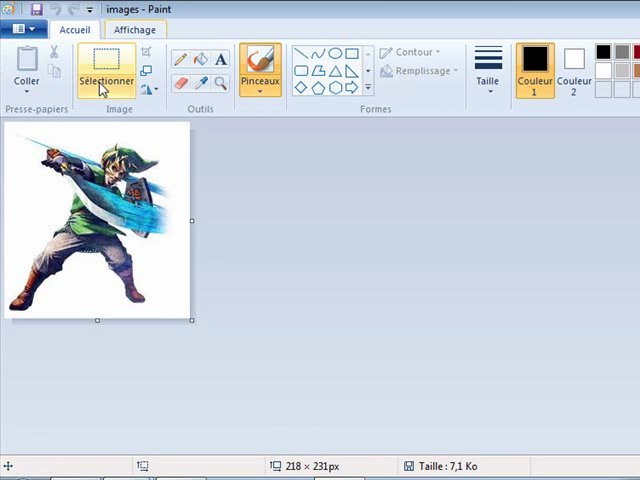Viewport: 640px width, 480px height.
Task: Activate Couleur 2 background color
Action: tap(574, 71)
